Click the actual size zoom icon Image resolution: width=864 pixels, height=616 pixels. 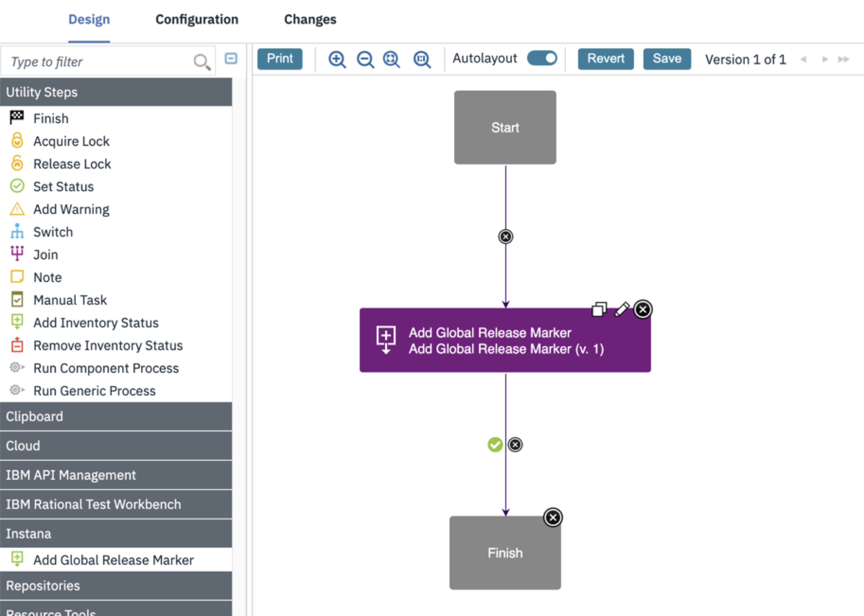tap(422, 60)
